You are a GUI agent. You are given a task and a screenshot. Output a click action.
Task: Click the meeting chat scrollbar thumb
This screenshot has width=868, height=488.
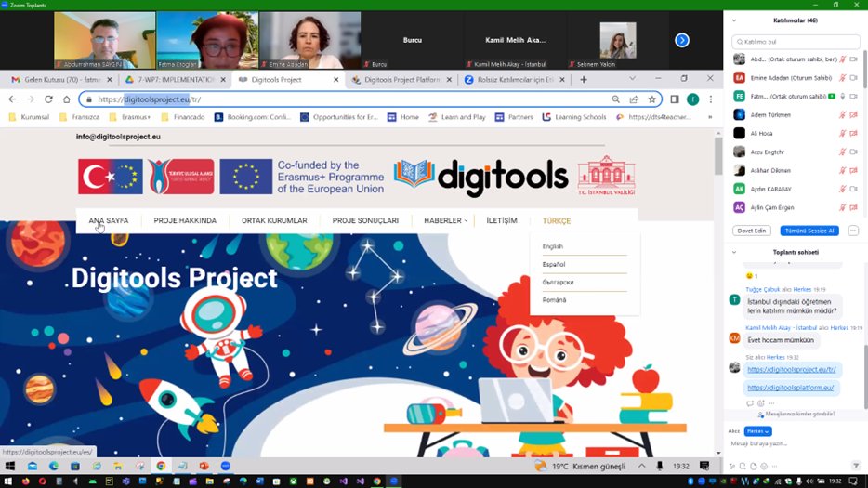(x=864, y=377)
